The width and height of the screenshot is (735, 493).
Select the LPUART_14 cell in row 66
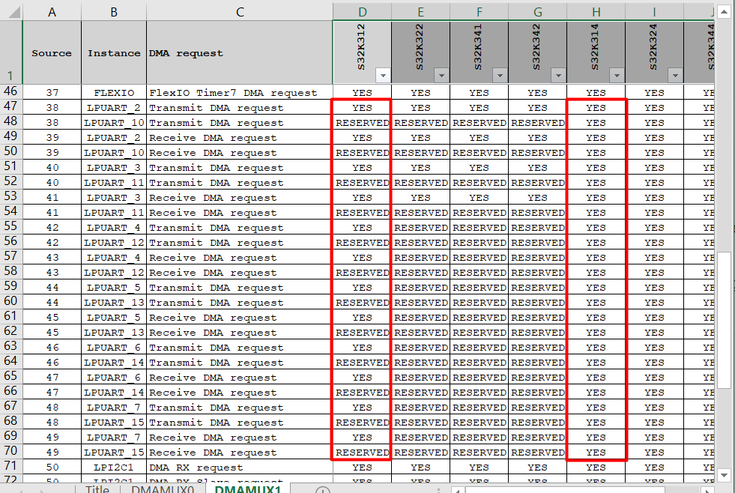tap(114, 392)
